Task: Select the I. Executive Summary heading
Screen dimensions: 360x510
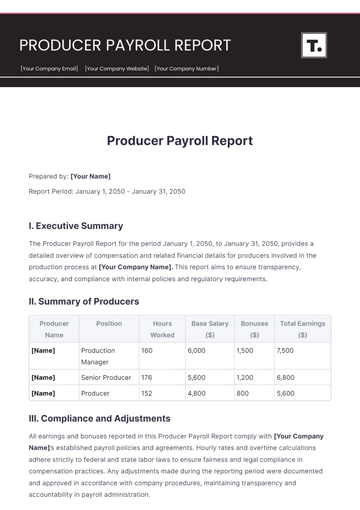Action: 76,226
